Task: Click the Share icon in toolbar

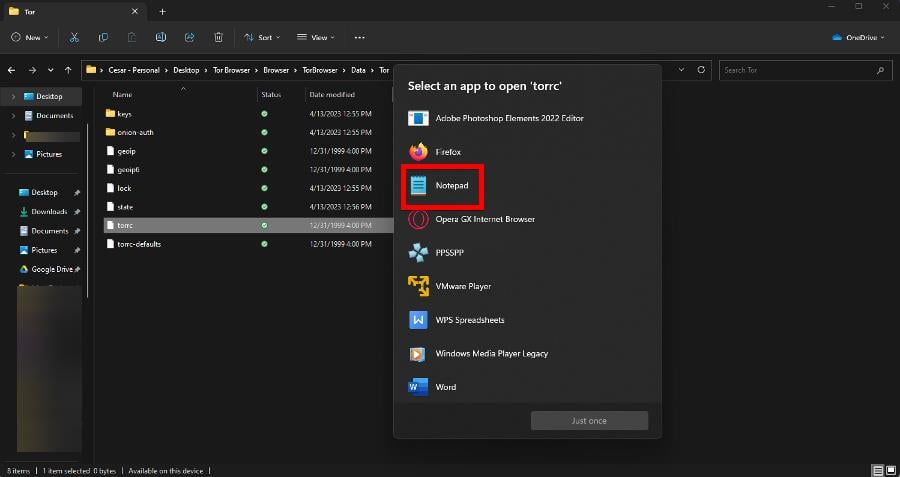Action: coord(189,37)
